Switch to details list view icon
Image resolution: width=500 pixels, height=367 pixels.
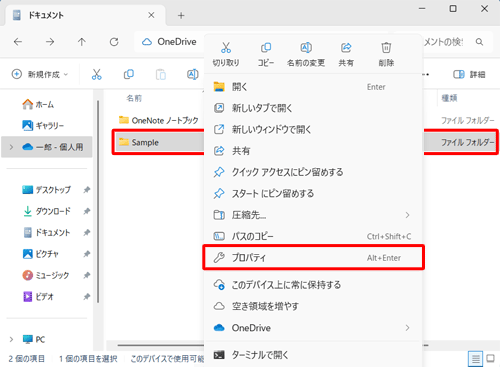tap(475, 359)
